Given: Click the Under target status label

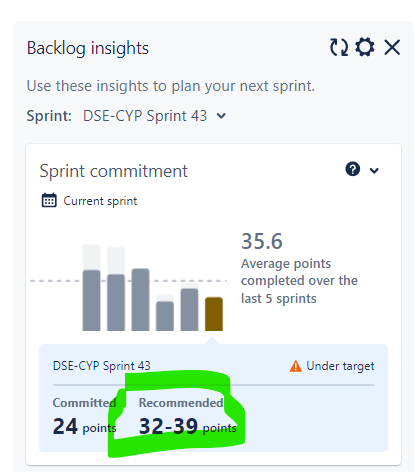Looking at the screenshot, I should point(340,366).
